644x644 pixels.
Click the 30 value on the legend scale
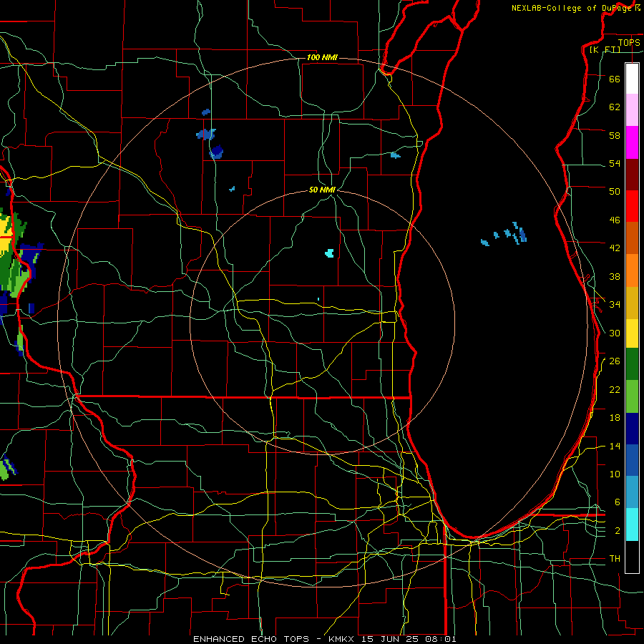[615, 333]
